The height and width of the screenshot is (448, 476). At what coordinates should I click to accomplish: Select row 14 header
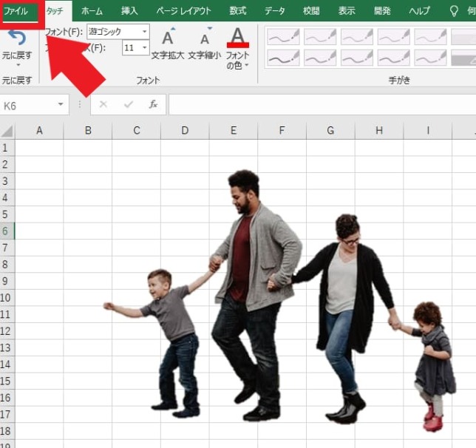pos(7,364)
